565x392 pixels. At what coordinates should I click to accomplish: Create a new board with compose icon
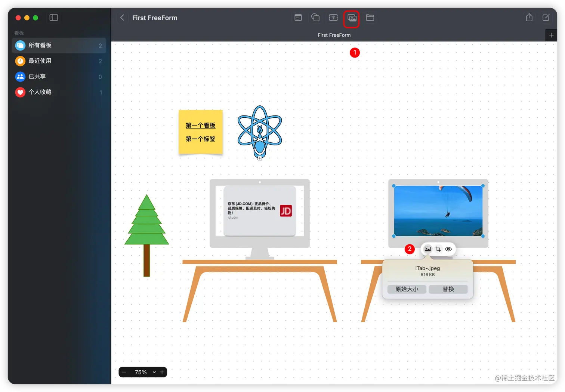[546, 18]
